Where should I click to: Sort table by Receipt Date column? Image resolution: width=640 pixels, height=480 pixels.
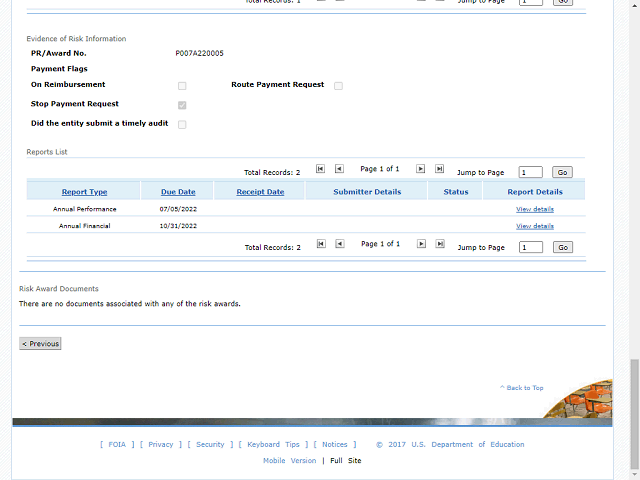(x=260, y=192)
